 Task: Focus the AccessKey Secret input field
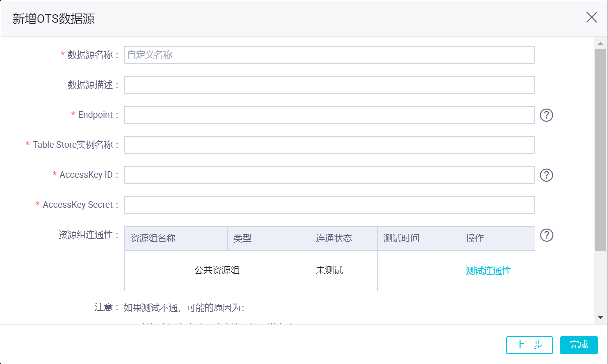[329, 205]
